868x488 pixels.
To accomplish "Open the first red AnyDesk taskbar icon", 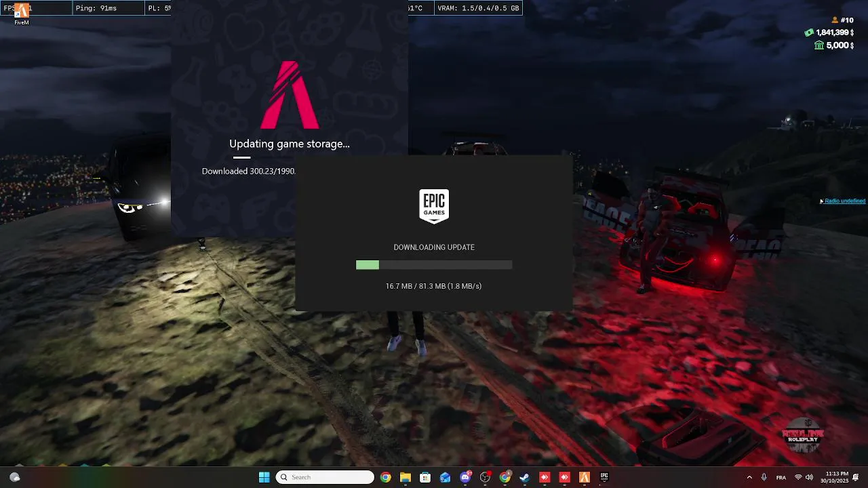I will pos(545,477).
